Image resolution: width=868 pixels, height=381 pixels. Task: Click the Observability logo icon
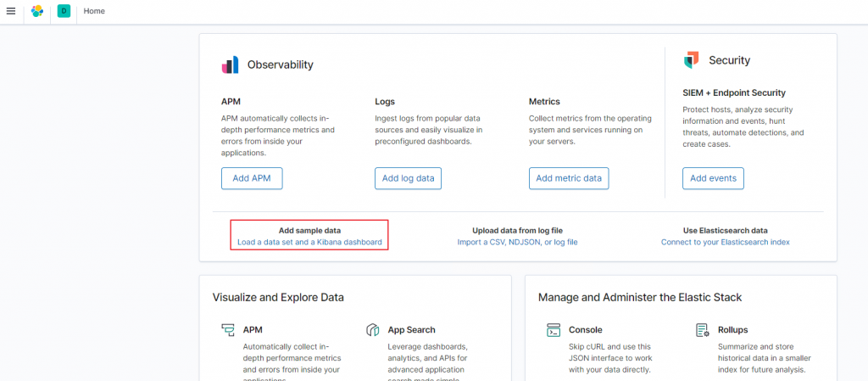pyautogui.click(x=230, y=64)
